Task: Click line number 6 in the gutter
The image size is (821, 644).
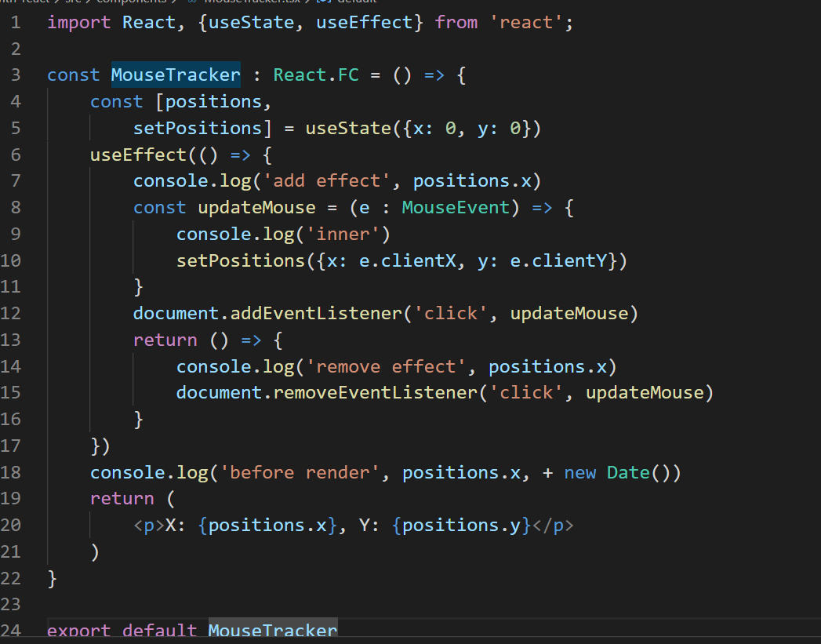Action: [16, 155]
